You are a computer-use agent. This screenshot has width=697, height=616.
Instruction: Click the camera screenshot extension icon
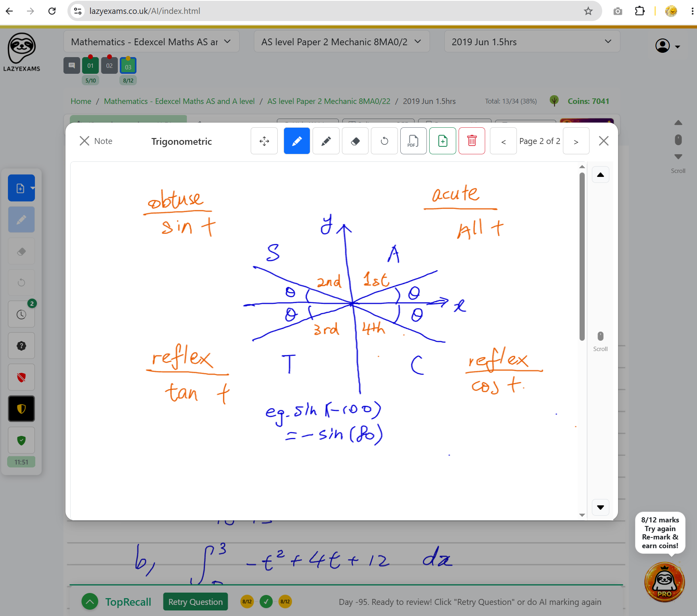click(x=618, y=11)
